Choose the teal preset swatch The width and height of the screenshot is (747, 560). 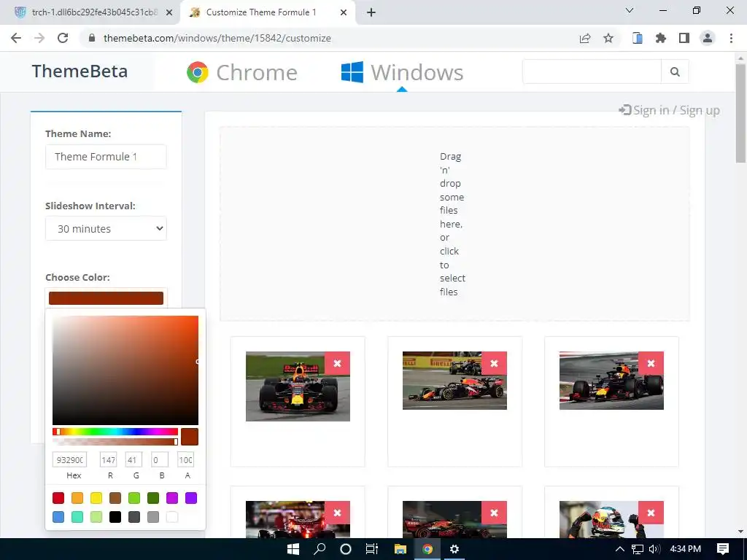[77, 517]
